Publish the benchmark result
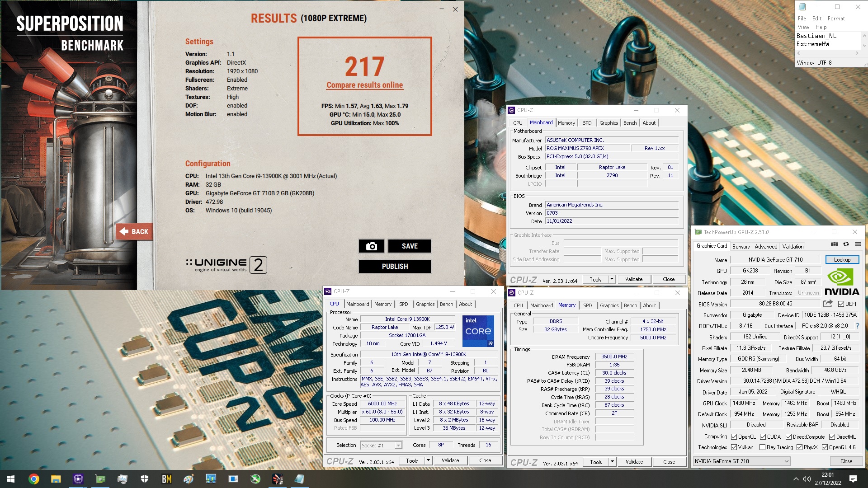The width and height of the screenshot is (868, 488). [x=395, y=266]
